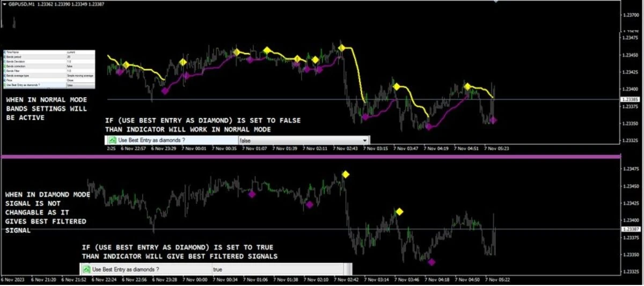Select the Bands period row in settings panel
This screenshot has width=644, height=286.
tap(49, 56)
